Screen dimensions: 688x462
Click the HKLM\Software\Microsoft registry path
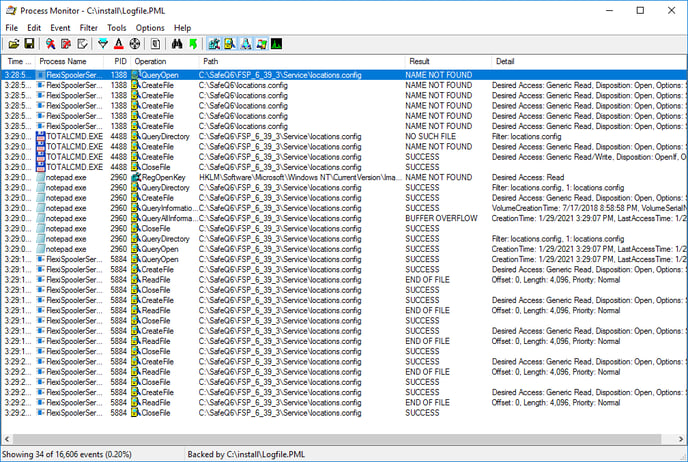click(x=301, y=177)
